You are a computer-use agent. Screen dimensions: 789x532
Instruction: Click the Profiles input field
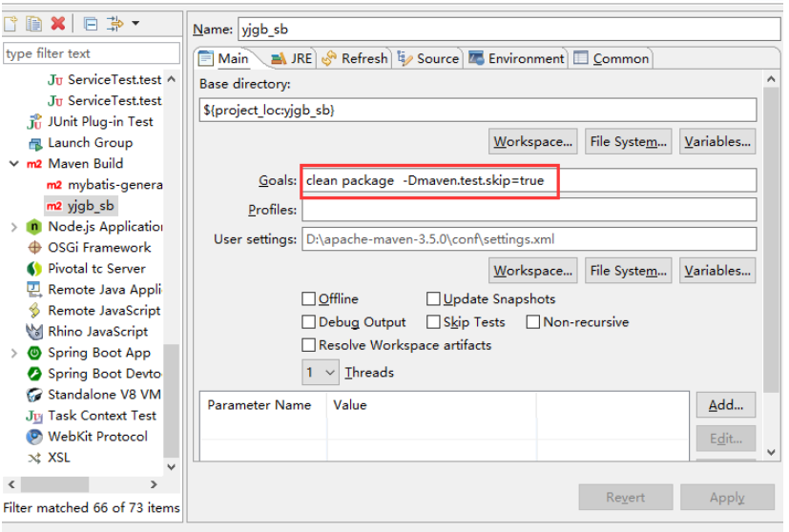tap(529, 210)
